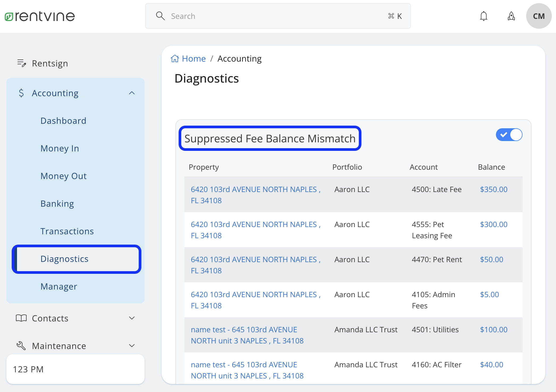Click the Home breadcrumb house icon

pos(175,58)
